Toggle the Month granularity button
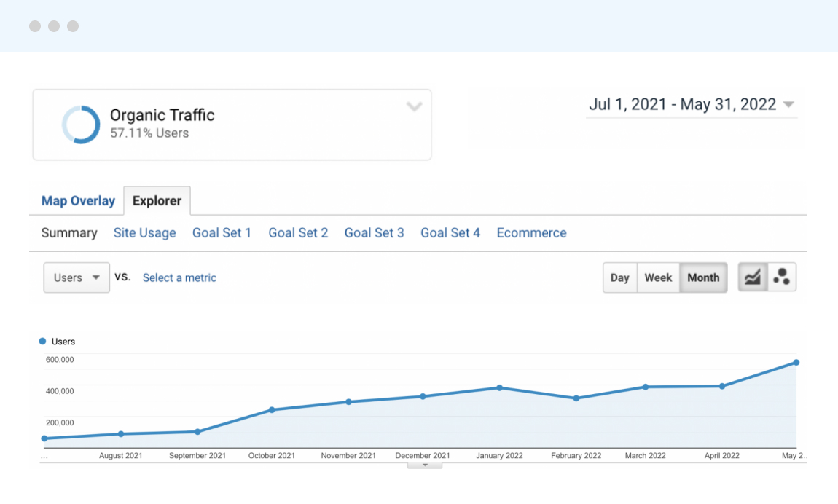 tap(703, 277)
